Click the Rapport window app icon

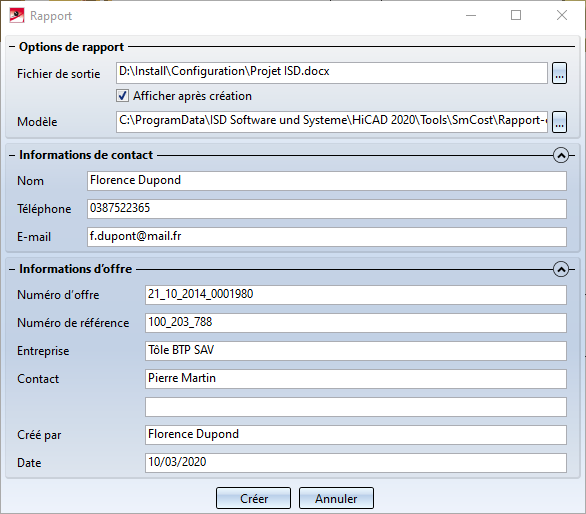tap(17, 16)
